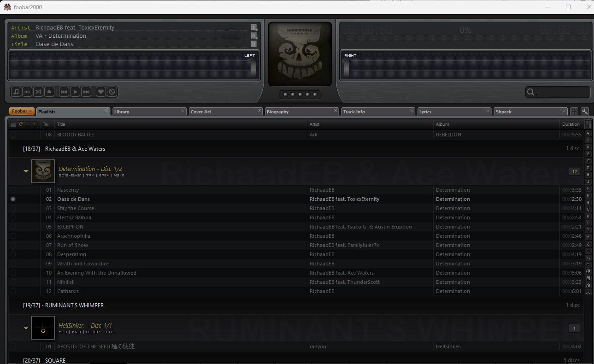Click the search magnifier icon
Viewport: 594px width, 364px height.
(x=530, y=92)
